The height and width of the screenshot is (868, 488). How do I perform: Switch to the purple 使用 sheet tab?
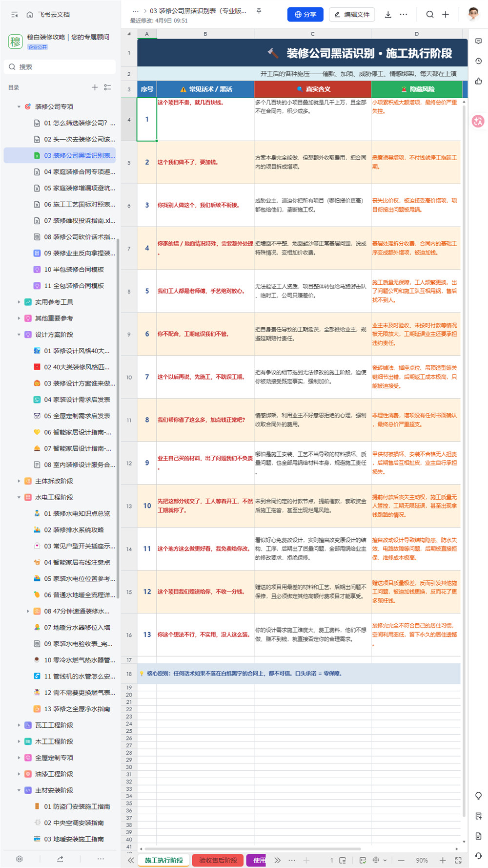pos(257,860)
